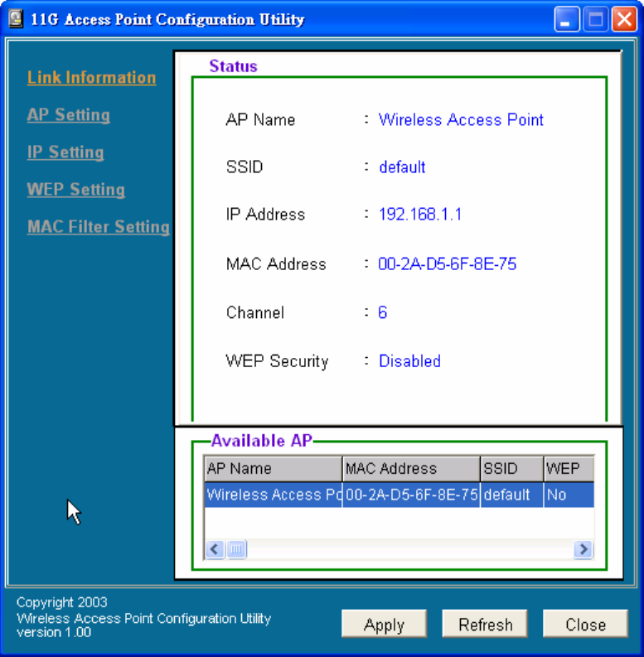
Task: Click the WEP Security value Disabled
Action: [409, 361]
